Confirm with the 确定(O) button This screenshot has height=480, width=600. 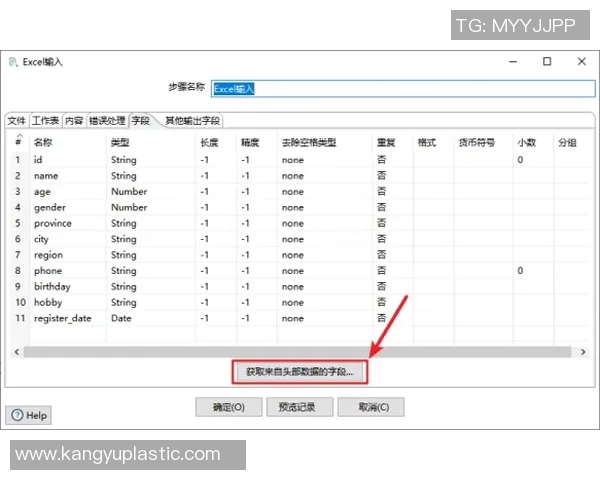tap(229, 407)
